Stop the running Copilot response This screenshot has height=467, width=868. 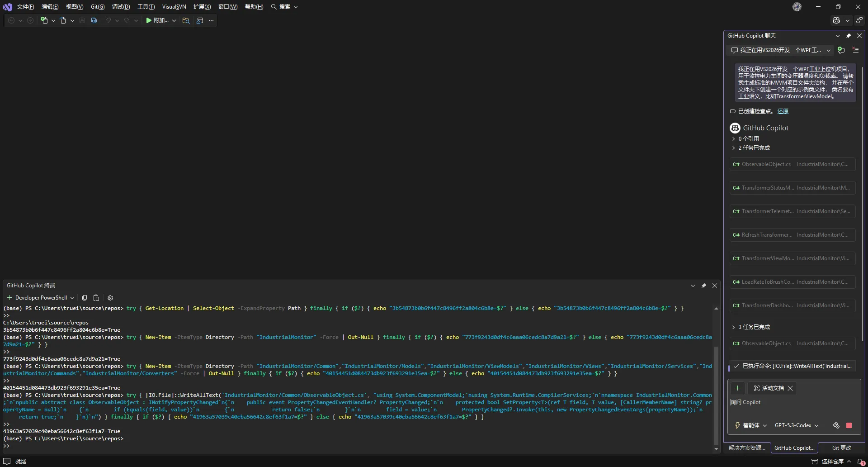849,425
